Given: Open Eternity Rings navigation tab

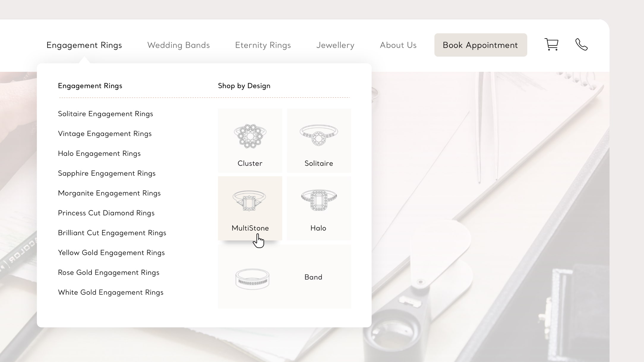Looking at the screenshot, I should (263, 45).
